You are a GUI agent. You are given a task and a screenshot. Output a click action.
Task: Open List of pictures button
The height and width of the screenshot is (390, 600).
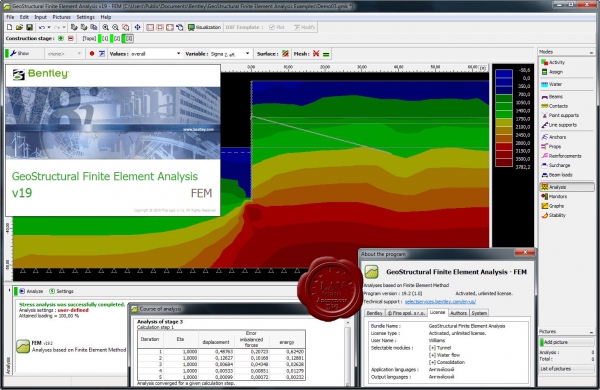pyautogui.click(x=567, y=369)
